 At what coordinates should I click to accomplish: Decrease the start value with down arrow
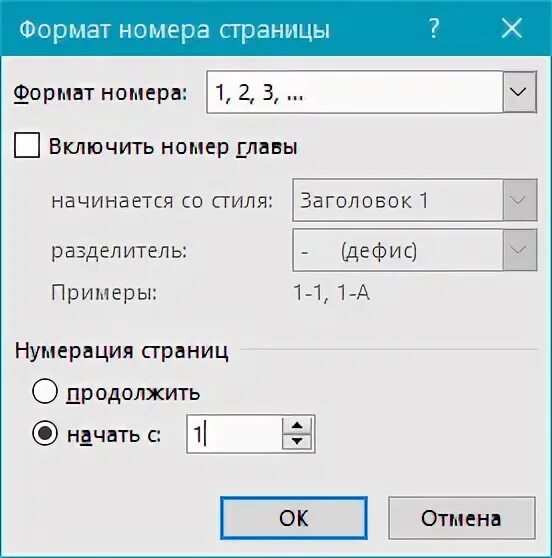[x=297, y=442]
